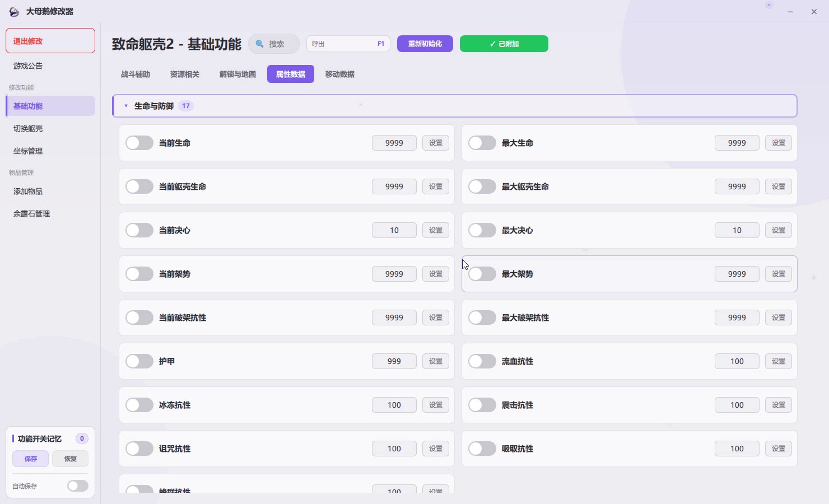Open 游戏公告 in the sidebar
This screenshot has height=504, width=829.
(x=50, y=66)
